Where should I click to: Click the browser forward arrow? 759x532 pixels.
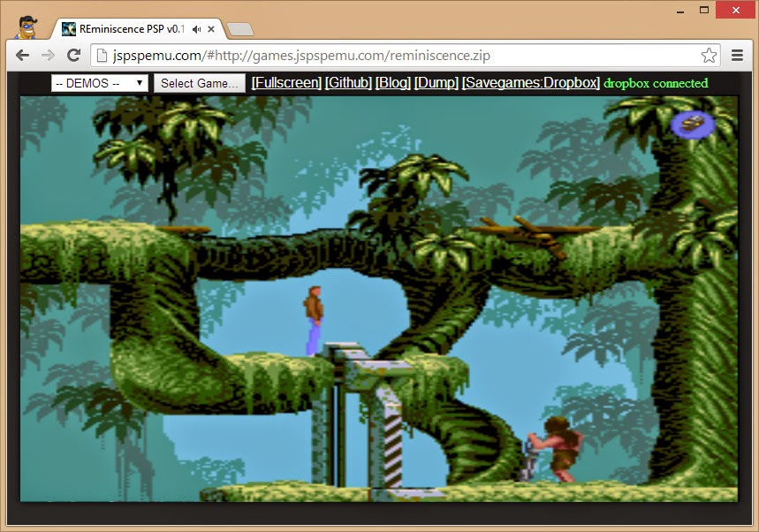click(x=48, y=56)
